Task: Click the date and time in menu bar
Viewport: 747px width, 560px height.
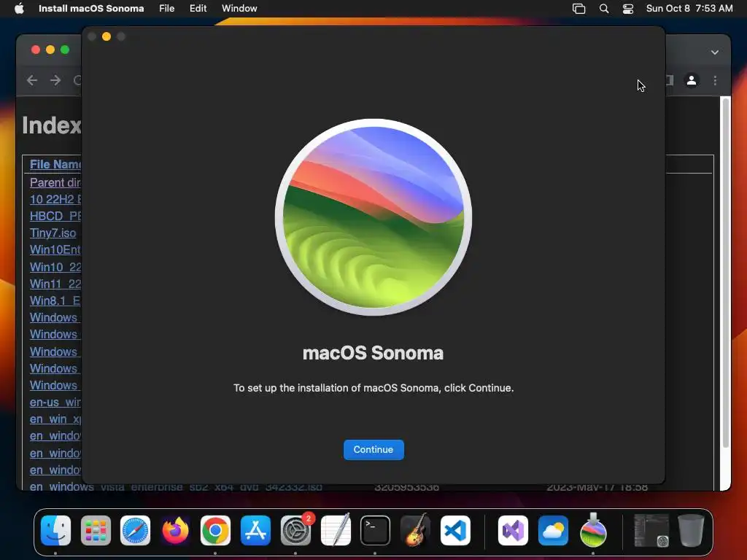Action: point(689,8)
